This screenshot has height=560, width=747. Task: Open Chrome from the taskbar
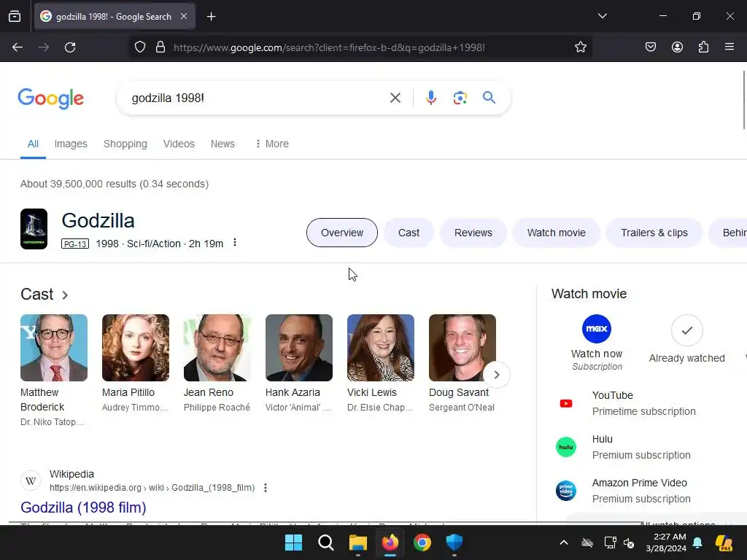(x=422, y=542)
